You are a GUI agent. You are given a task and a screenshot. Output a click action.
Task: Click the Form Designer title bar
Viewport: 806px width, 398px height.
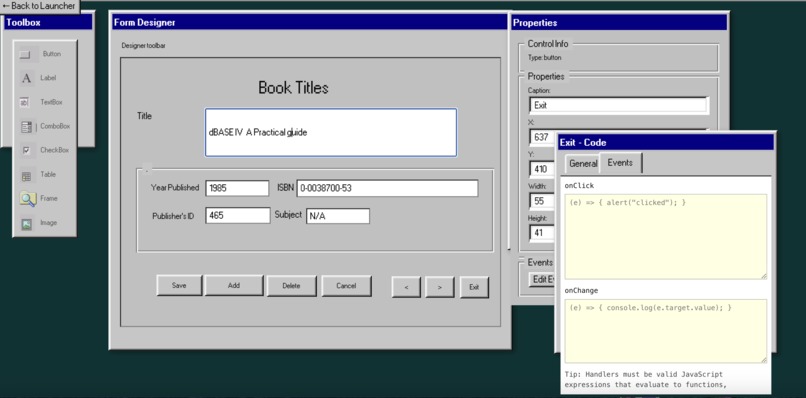(x=309, y=22)
